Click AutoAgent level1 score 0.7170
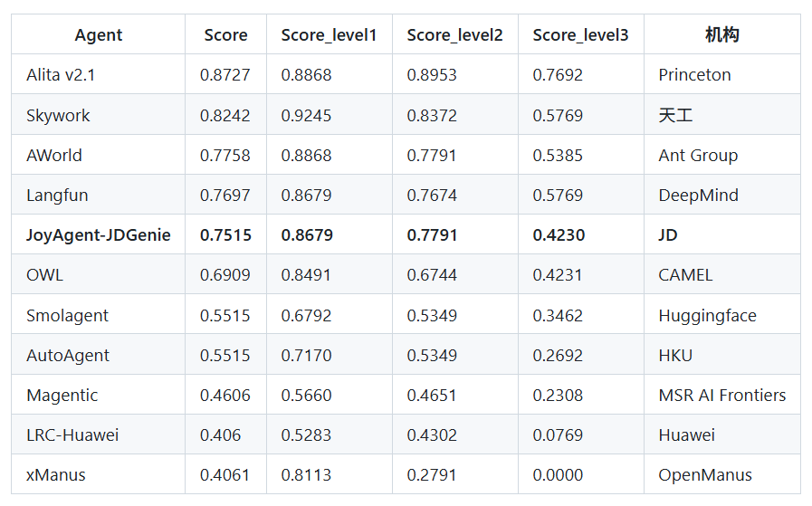The height and width of the screenshot is (506, 812). [x=330, y=354]
